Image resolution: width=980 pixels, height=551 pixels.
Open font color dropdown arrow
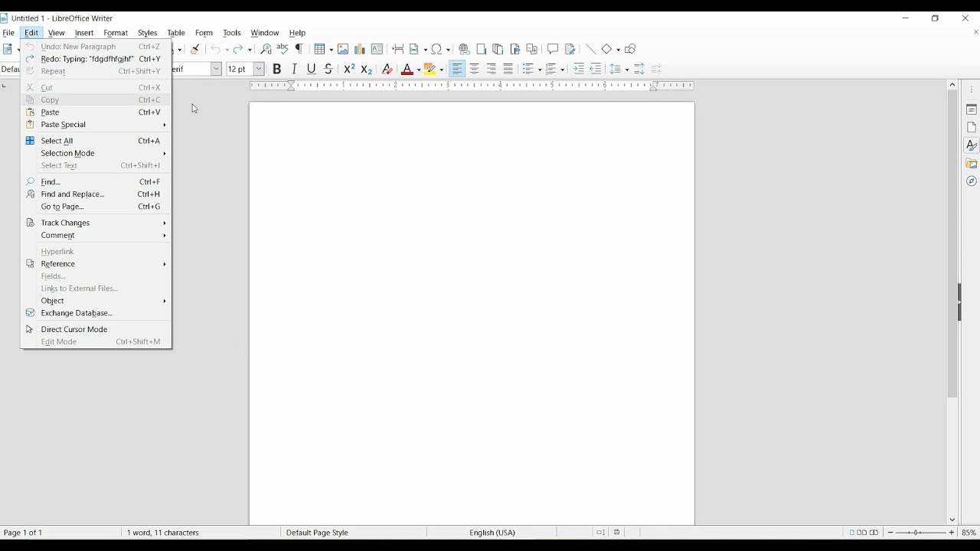420,69
